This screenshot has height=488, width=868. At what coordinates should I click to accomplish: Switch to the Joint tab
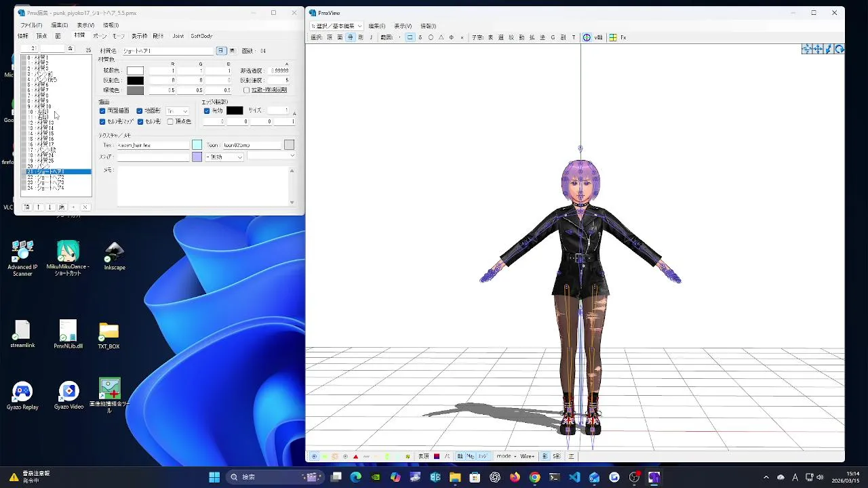[178, 36]
